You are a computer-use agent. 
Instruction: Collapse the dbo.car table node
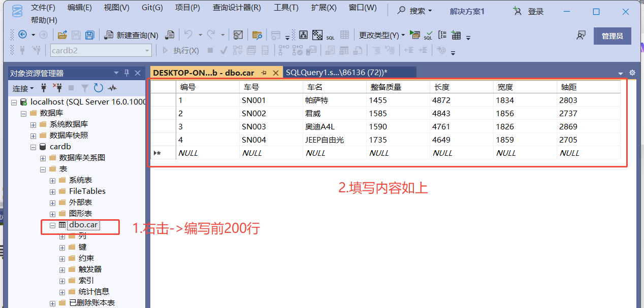(52, 225)
